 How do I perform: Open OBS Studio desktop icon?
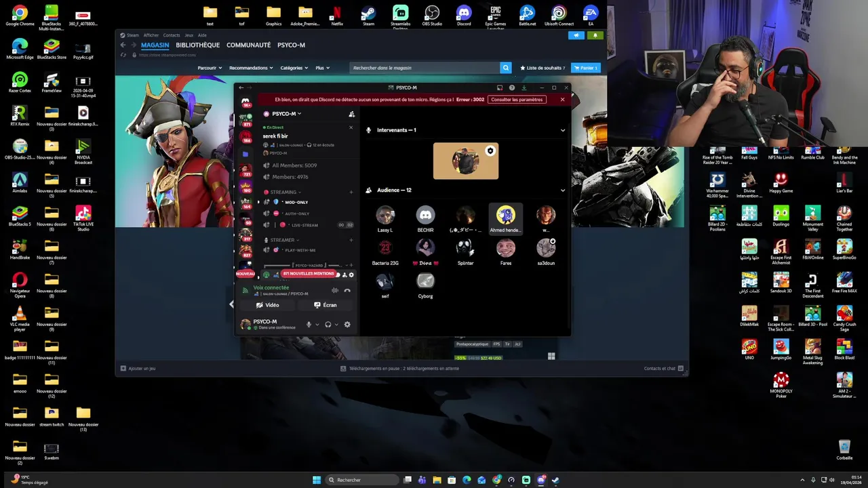(432, 16)
